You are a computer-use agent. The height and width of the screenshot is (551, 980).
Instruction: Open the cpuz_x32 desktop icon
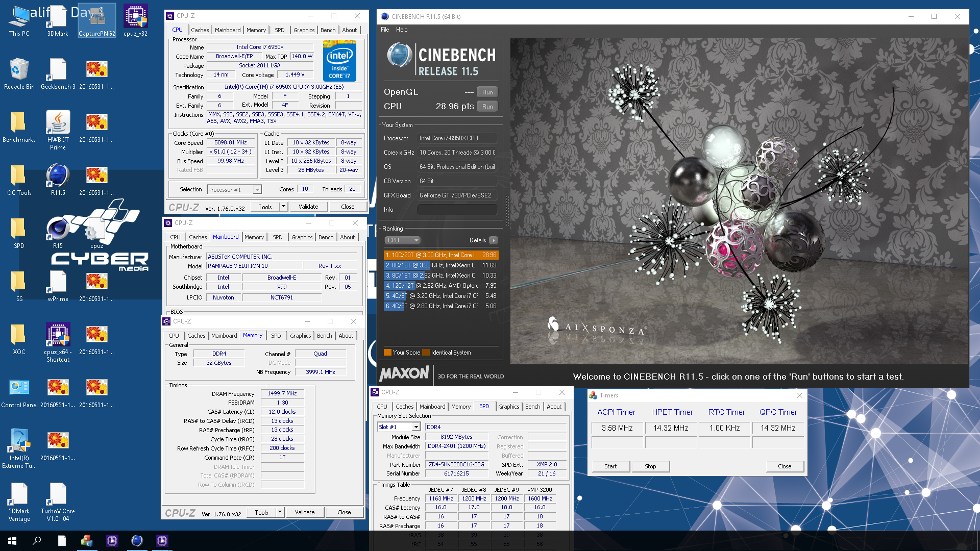pyautogui.click(x=135, y=20)
